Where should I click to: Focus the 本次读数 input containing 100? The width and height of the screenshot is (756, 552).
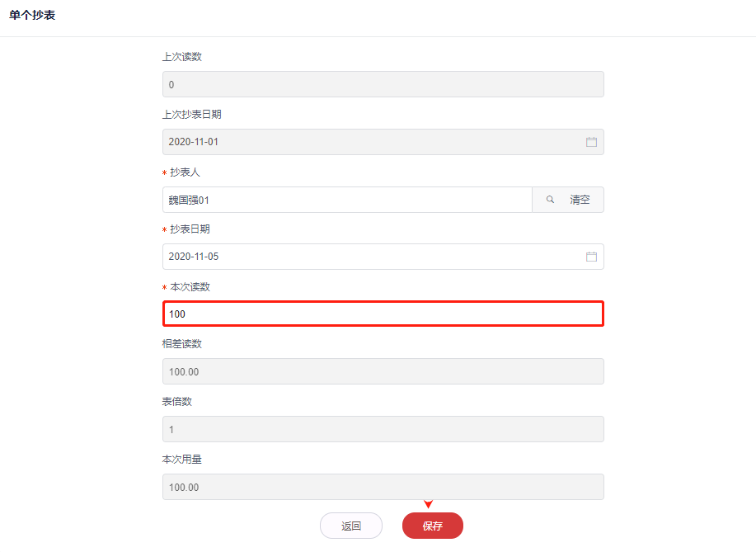point(383,314)
